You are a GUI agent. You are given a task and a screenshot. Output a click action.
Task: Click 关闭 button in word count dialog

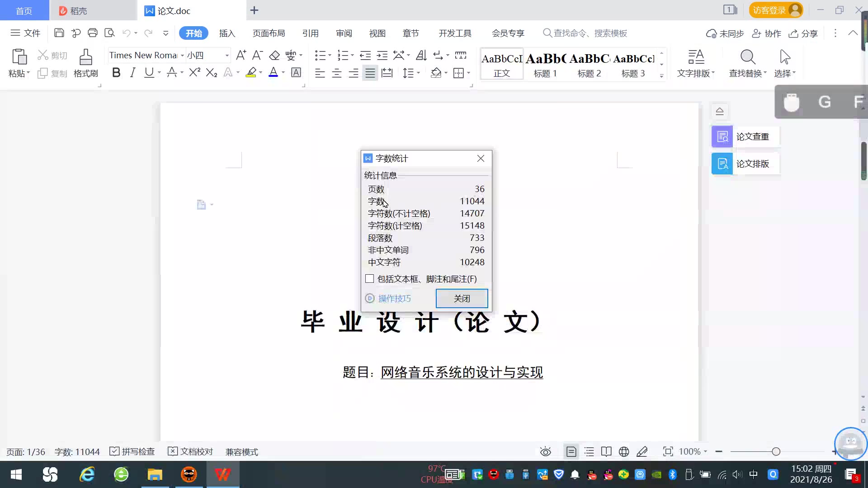click(x=462, y=299)
